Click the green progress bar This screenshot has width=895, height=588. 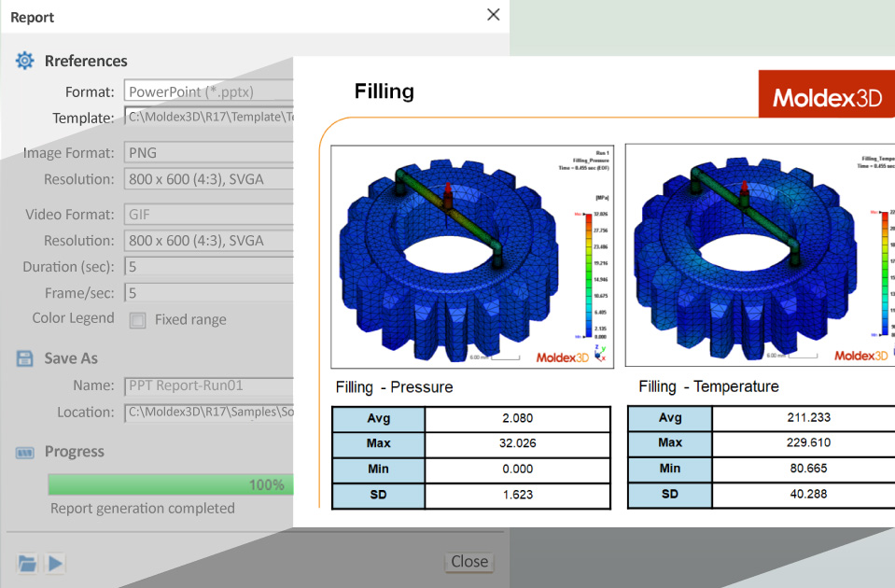pyautogui.click(x=170, y=484)
